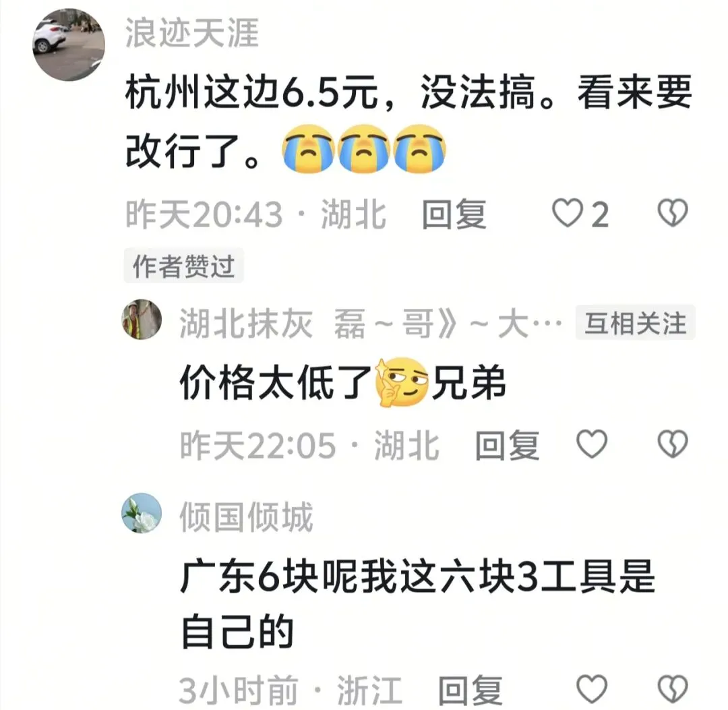
Task: Open 湖北抹灰 user's avatar
Action: coord(142,320)
